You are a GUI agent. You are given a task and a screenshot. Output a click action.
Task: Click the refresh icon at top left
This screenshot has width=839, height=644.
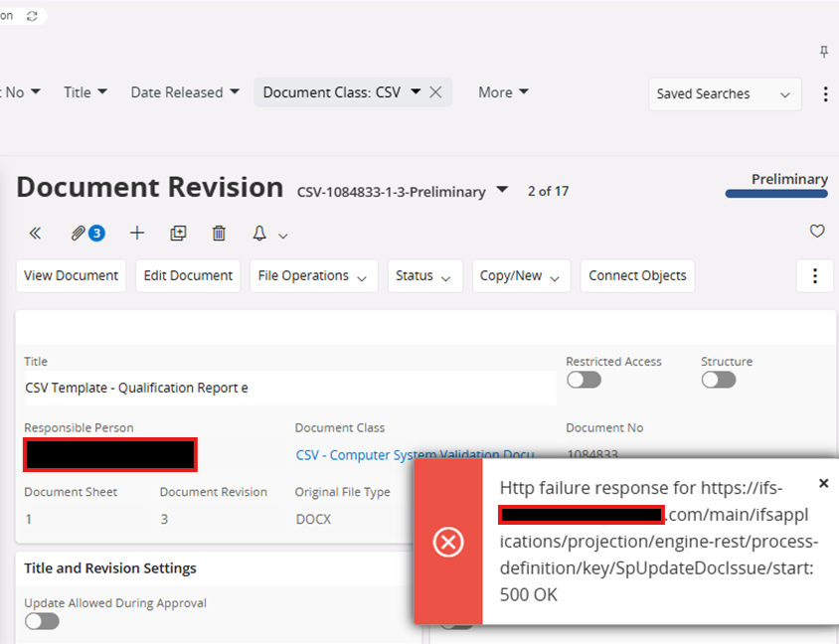[32, 16]
